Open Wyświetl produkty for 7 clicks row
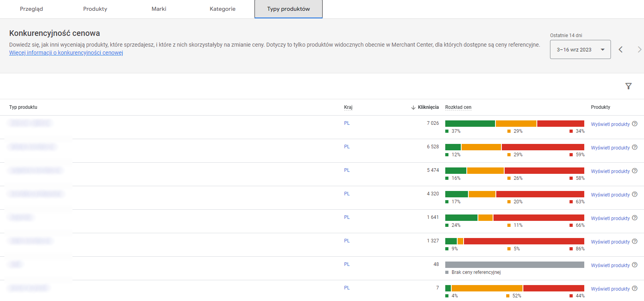The image size is (644, 301). tap(610, 289)
